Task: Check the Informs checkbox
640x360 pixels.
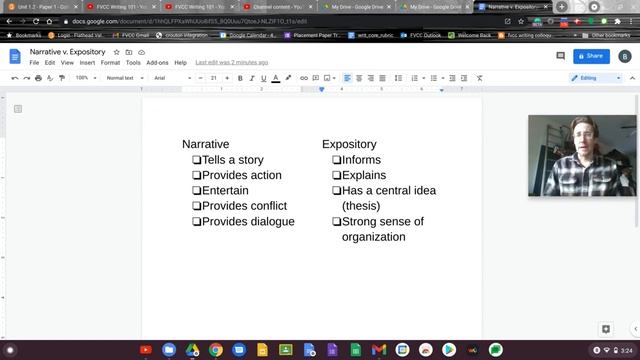Action: click(336, 160)
